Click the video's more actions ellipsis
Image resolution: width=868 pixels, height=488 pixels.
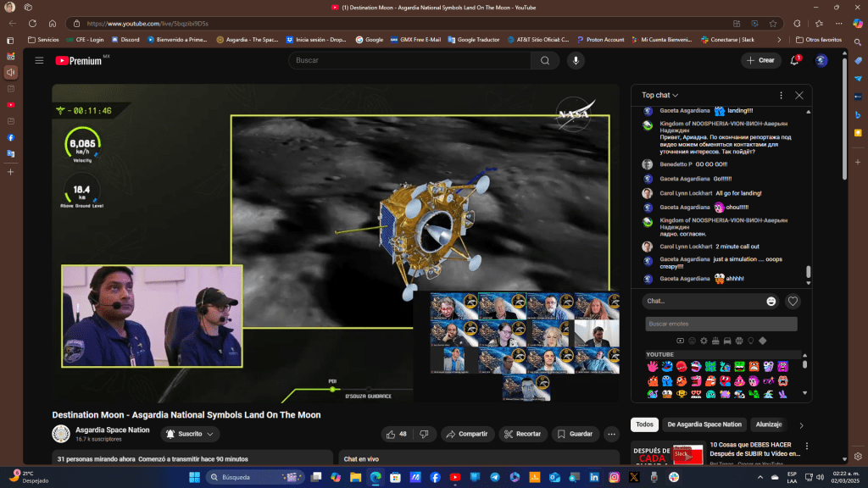click(x=611, y=434)
